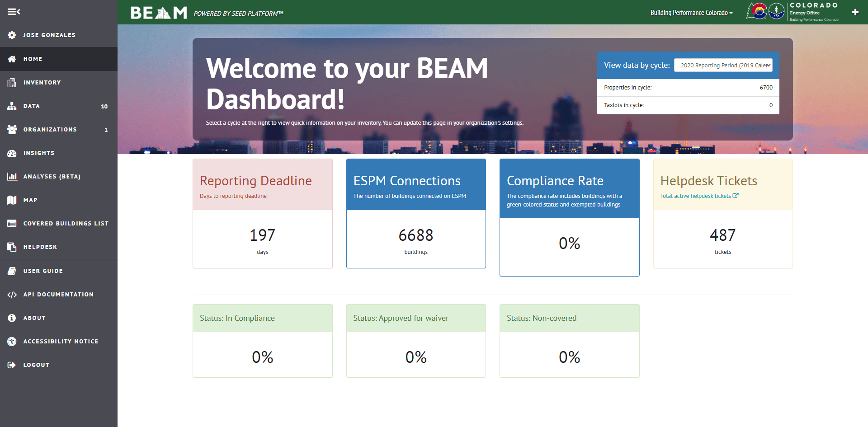Click the Colorado Energy Office logo

click(793, 12)
